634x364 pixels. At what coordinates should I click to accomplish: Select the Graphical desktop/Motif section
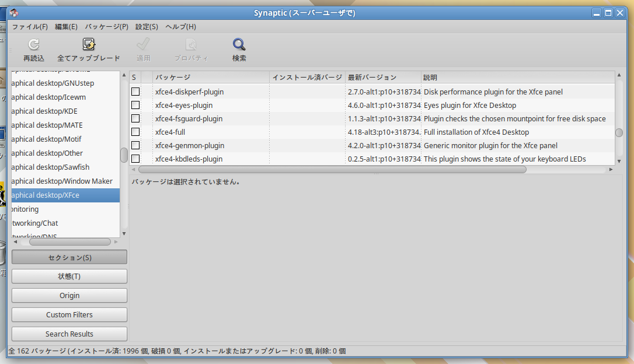(65, 139)
